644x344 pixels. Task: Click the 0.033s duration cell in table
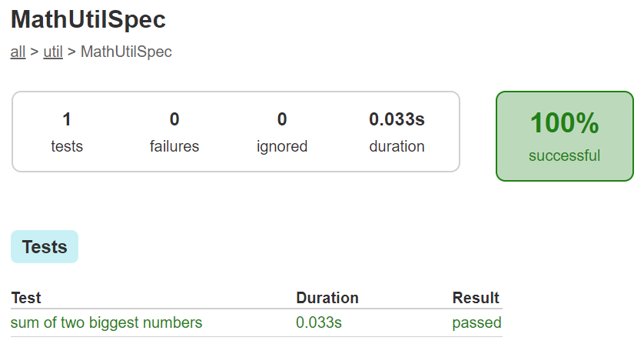tap(319, 322)
